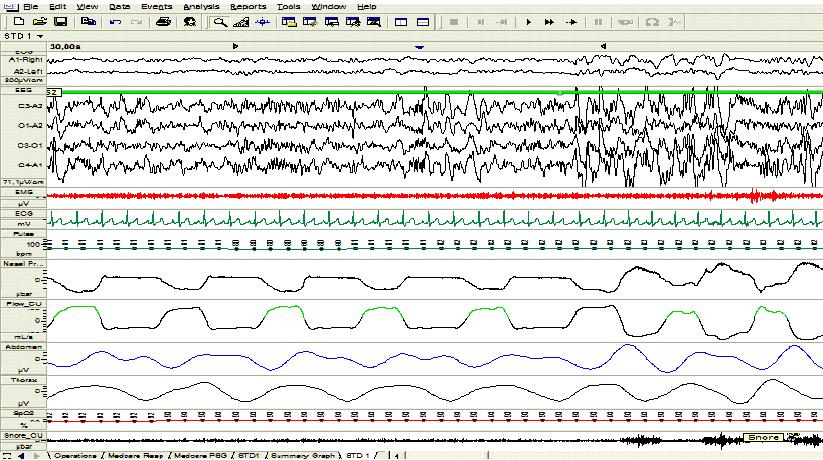Click the copy windows toolbar icon
Image resolution: width=823 pixels, height=460 pixels.
pos(88,22)
